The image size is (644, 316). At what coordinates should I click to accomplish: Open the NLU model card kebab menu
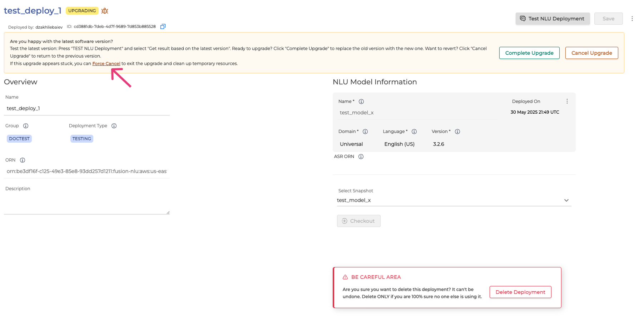pyautogui.click(x=567, y=102)
